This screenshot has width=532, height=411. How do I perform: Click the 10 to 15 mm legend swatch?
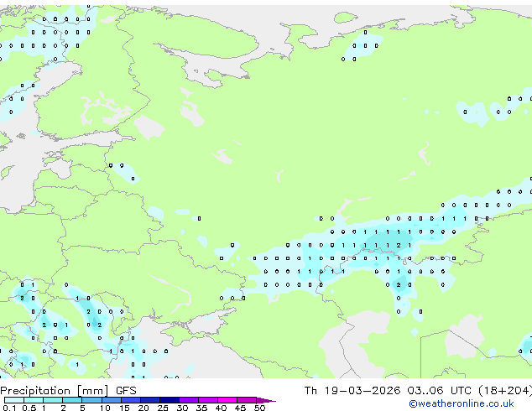click(x=112, y=400)
